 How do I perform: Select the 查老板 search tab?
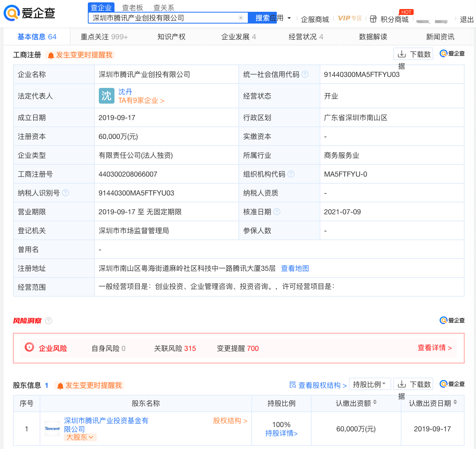133,7
